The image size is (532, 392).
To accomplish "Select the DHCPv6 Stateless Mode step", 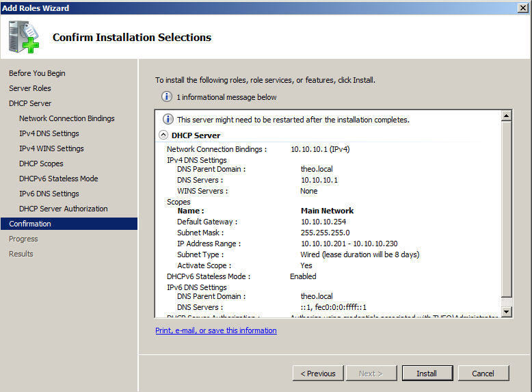I will point(58,179).
